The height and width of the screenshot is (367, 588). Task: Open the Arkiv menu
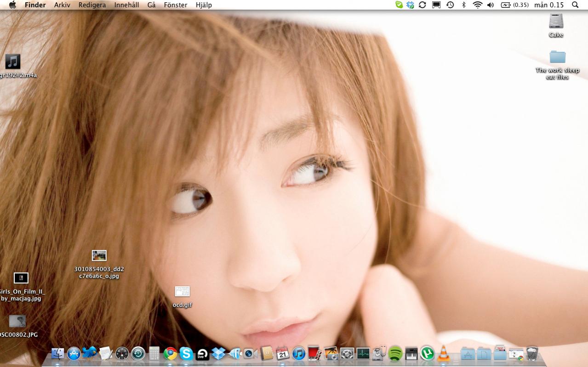[62, 5]
